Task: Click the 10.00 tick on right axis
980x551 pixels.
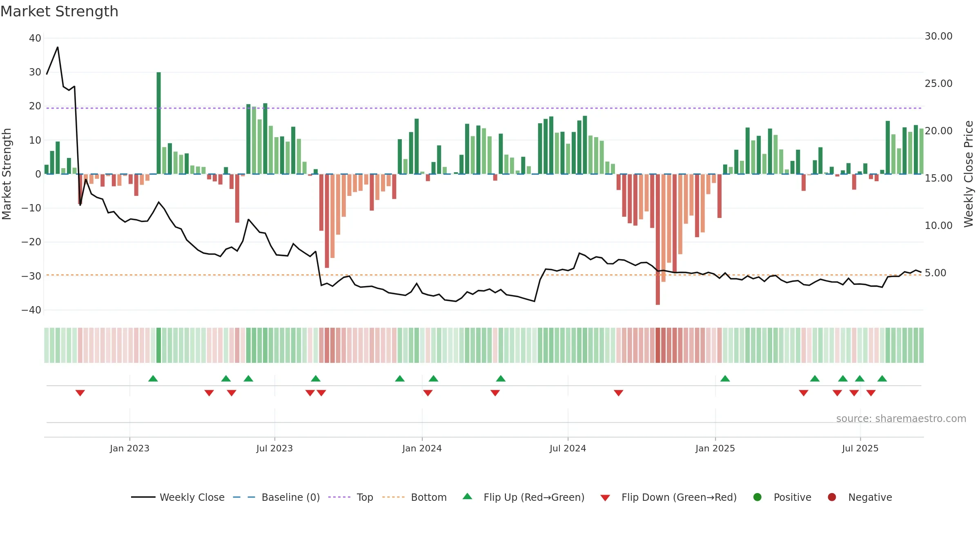Action: [938, 226]
